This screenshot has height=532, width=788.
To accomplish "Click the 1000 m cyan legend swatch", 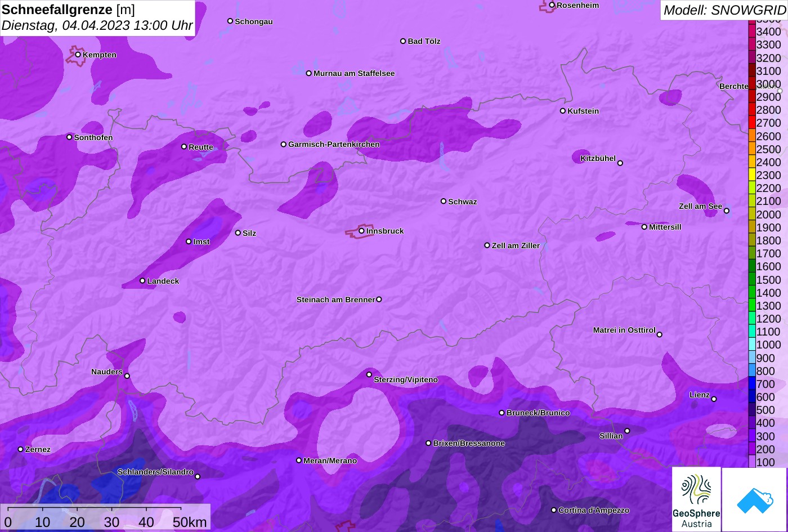I will 751,345.
